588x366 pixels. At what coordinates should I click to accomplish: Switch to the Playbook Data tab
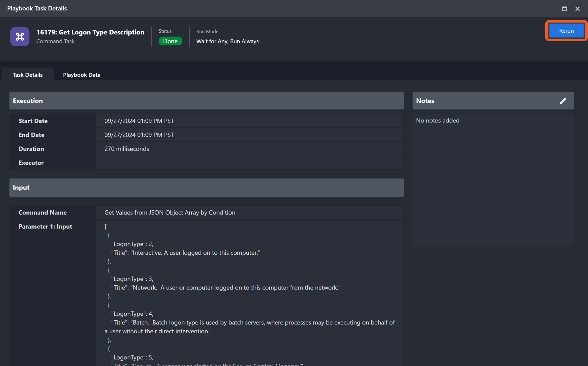pyautogui.click(x=82, y=75)
